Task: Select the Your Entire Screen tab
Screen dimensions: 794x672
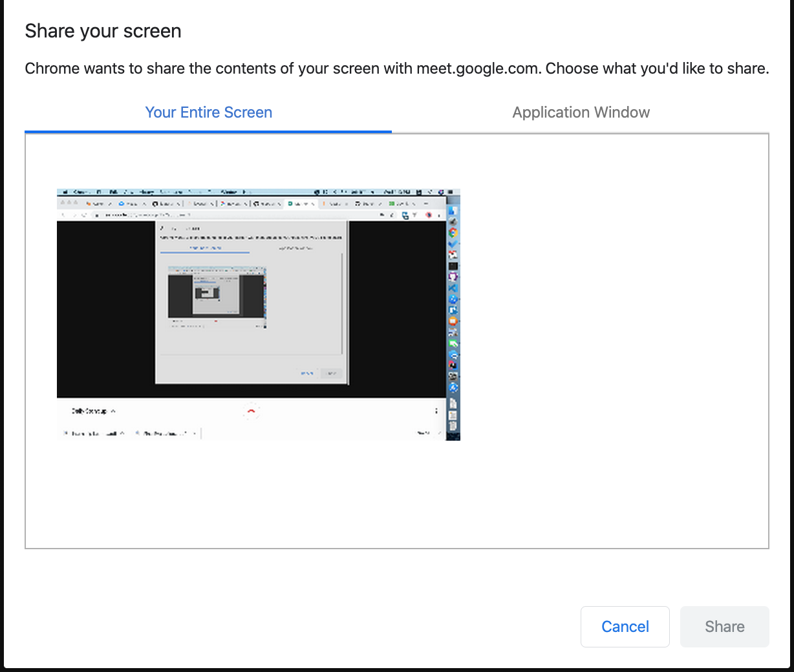Action: (208, 112)
